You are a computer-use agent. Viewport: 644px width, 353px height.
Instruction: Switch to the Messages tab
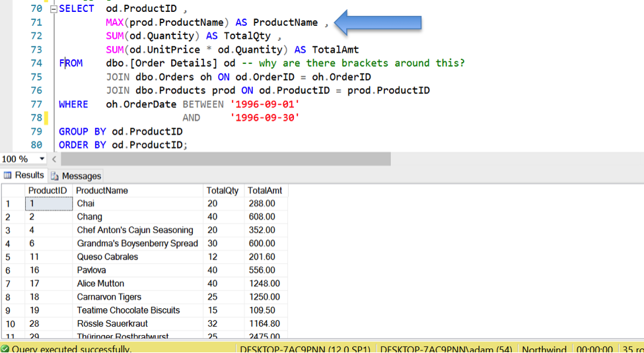click(76, 176)
